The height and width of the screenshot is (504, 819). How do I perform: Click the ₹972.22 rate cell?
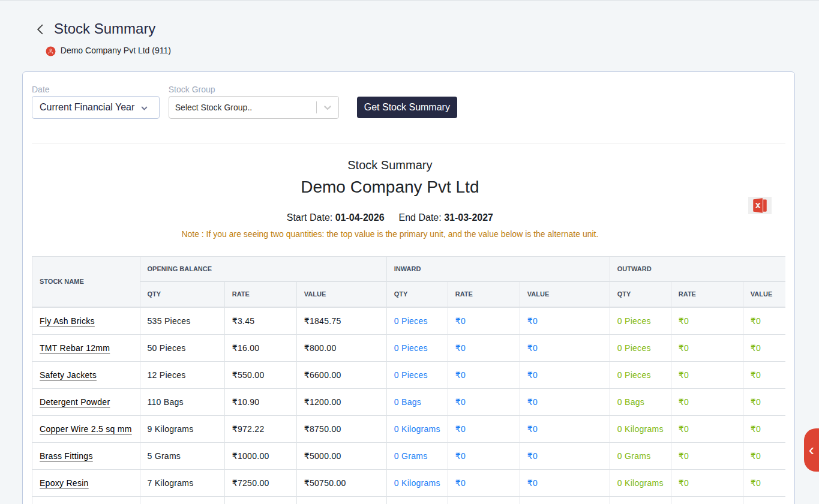point(260,429)
